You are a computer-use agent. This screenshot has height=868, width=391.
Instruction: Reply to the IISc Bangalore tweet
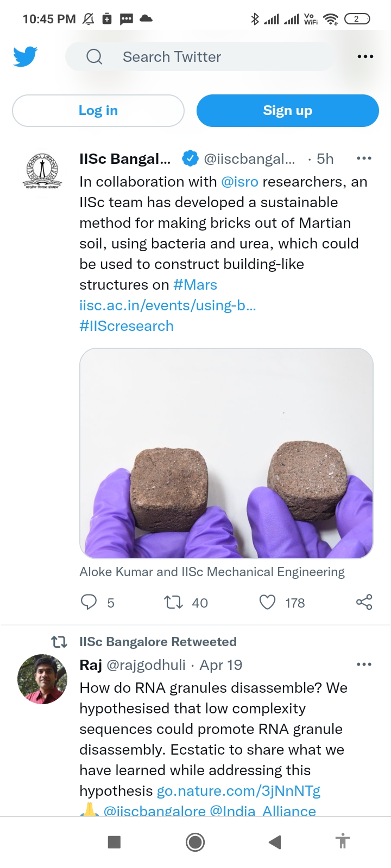tap(89, 602)
